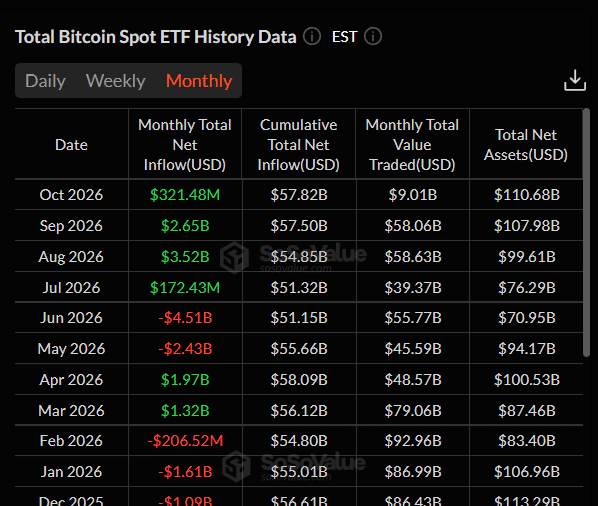Click the $110.68B net assets value
Viewport: 598px width, 506px height.
click(527, 195)
